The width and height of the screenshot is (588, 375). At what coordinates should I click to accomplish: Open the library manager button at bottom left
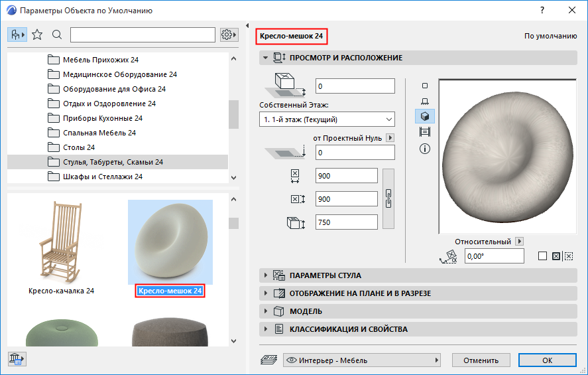tap(17, 359)
